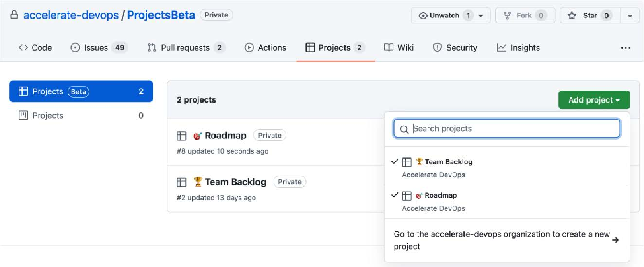Click the Private badge beside repository name
This screenshot has height=267, width=644.
tap(216, 15)
